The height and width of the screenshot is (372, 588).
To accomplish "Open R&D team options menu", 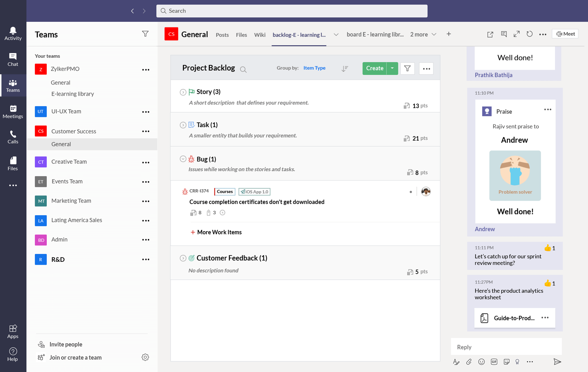I will (x=146, y=259).
